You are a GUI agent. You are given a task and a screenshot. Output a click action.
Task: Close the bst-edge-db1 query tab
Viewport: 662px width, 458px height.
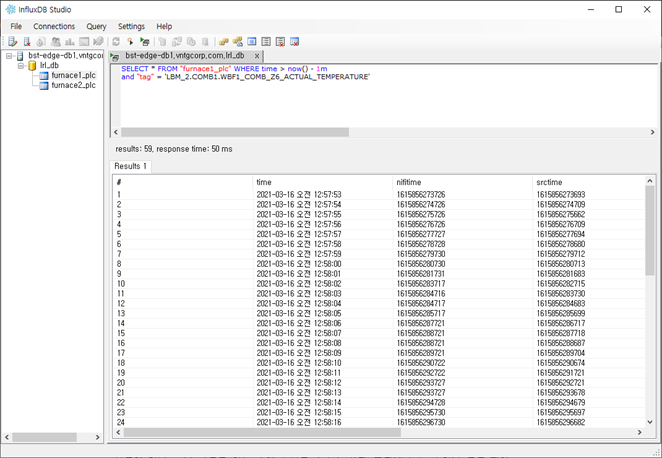pyautogui.click(x=257, y=56)
